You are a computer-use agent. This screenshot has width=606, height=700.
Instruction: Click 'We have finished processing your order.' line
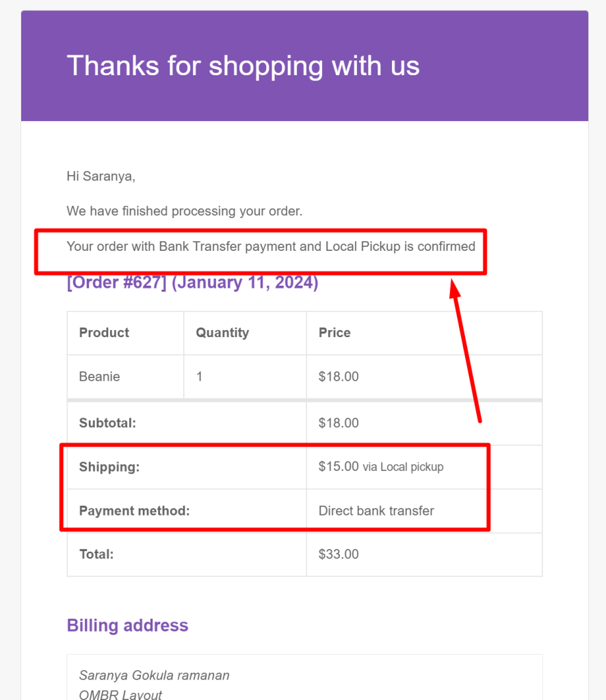coord(185,211)
